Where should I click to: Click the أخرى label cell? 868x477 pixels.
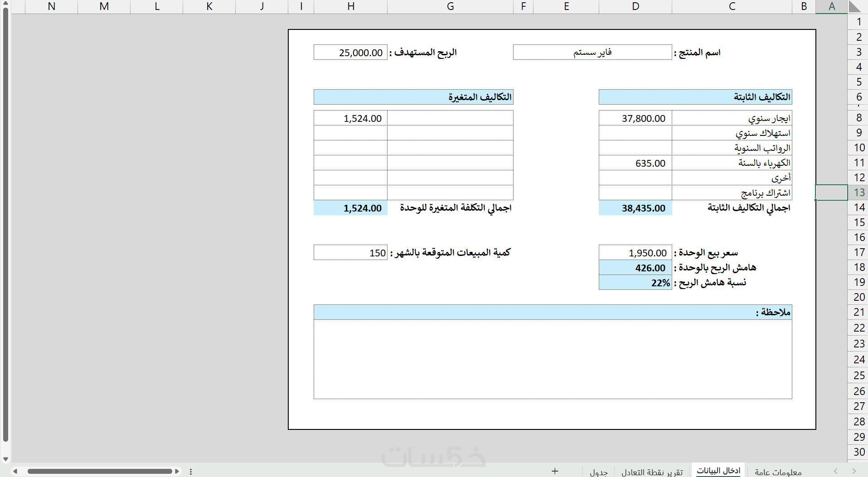pos(732,178)
